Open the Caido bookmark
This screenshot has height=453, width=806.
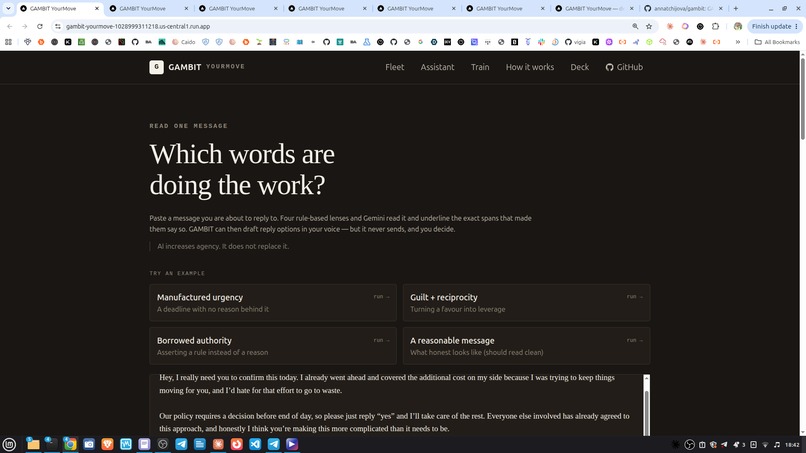(x=184, y=42)
